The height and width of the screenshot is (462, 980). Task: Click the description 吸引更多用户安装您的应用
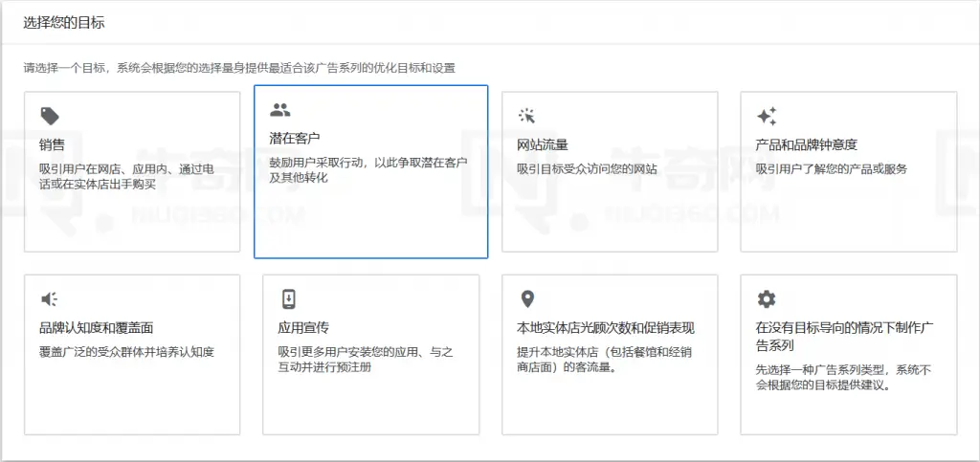(x=365, y=359)
